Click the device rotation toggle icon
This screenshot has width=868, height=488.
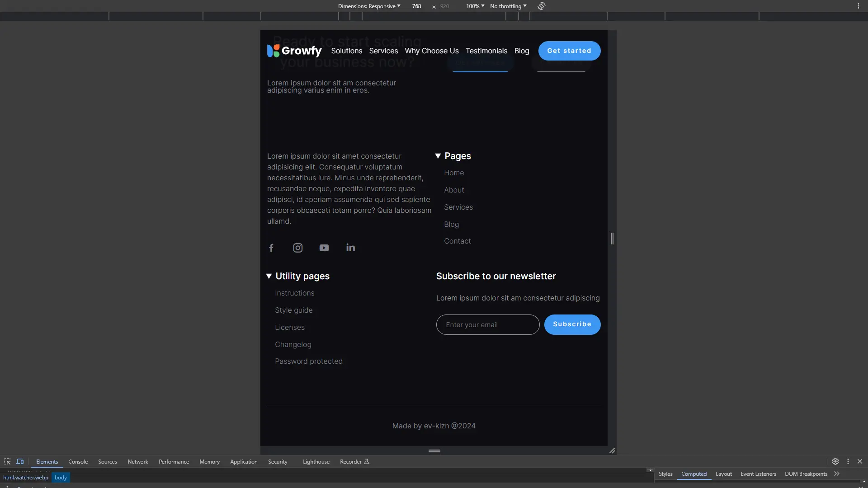click(541, 5)
